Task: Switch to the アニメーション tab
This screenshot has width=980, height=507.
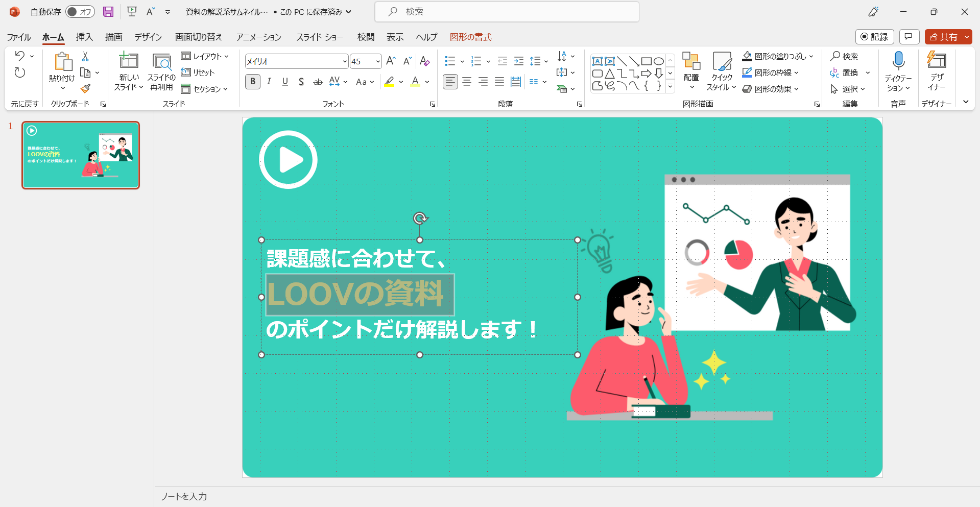Action: (259, 37)
